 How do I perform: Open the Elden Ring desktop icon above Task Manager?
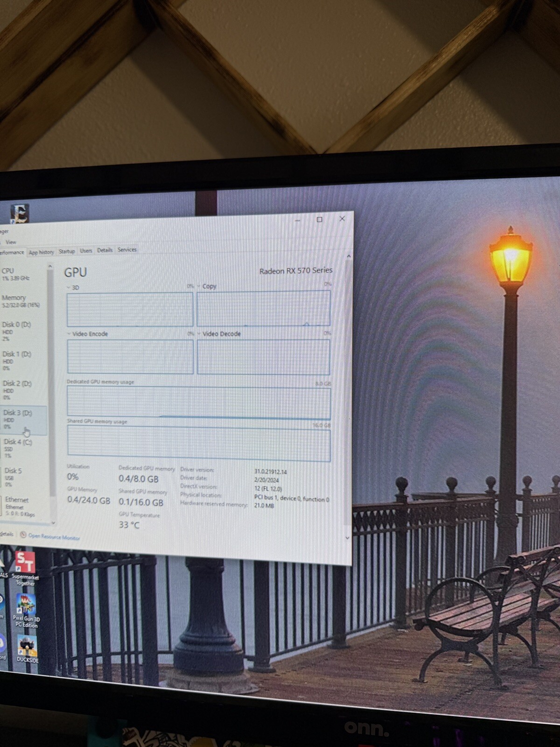[20, 213]
